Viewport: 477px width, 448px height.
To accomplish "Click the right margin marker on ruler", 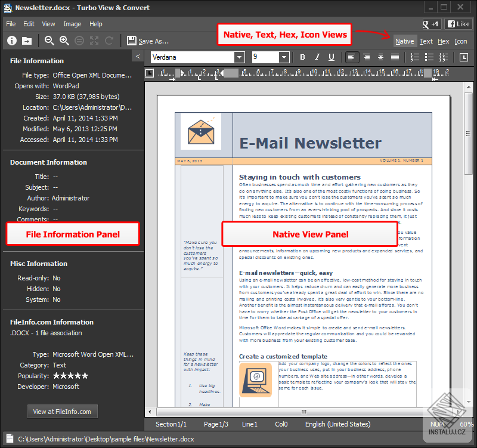I will pos(435,79).
